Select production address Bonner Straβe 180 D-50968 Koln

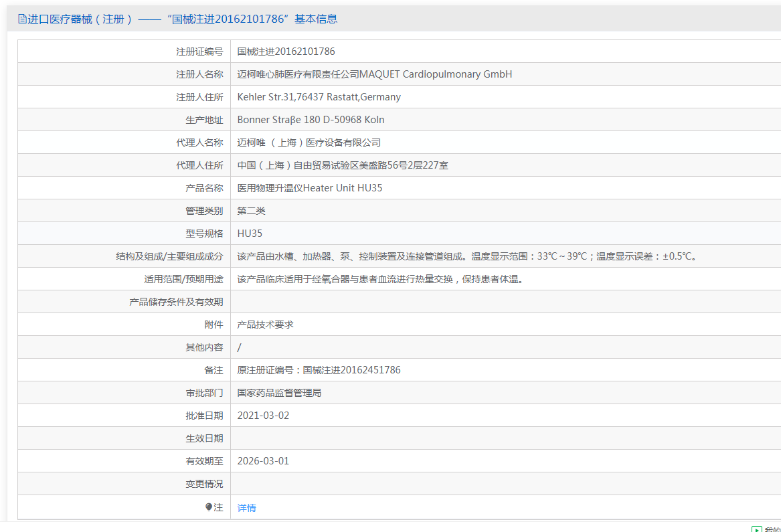(x=311, y=120)
